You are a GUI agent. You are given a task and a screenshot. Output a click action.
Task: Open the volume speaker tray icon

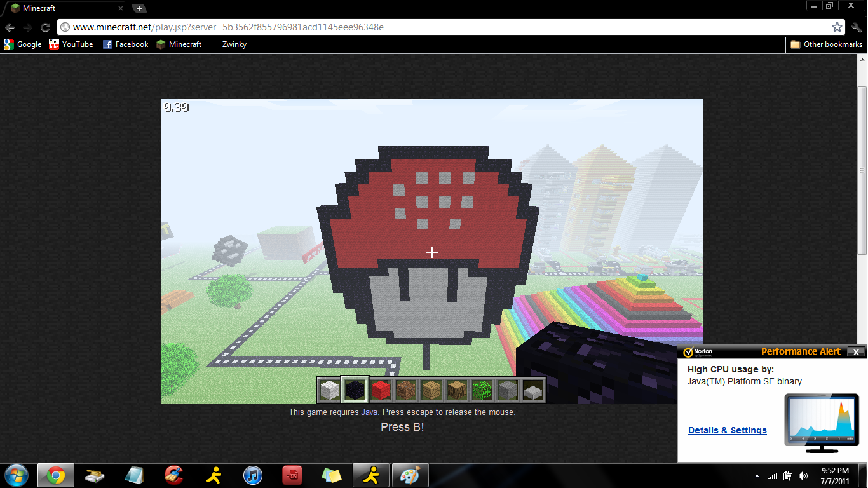pos(804,476)
